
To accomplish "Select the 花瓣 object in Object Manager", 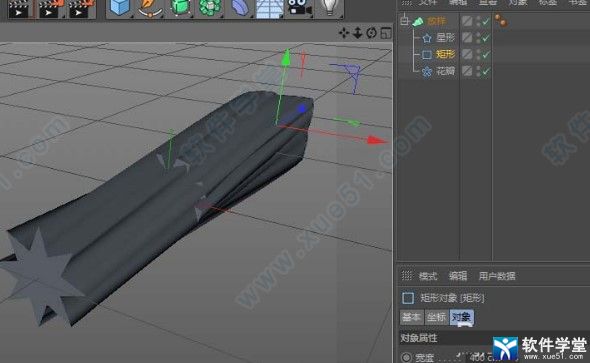I will (x=446, y=71).
